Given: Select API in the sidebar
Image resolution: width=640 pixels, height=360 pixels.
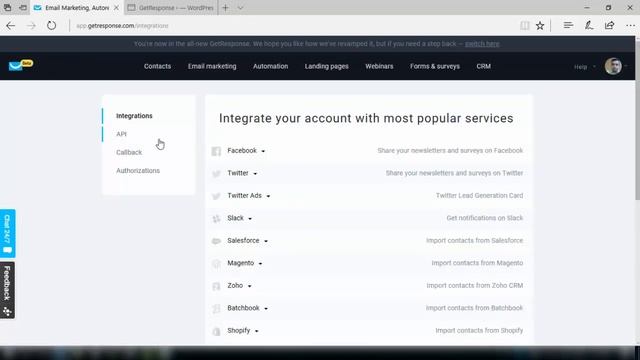Looking at the screenshot, I should pyautogui.click(x=121, y=134).
